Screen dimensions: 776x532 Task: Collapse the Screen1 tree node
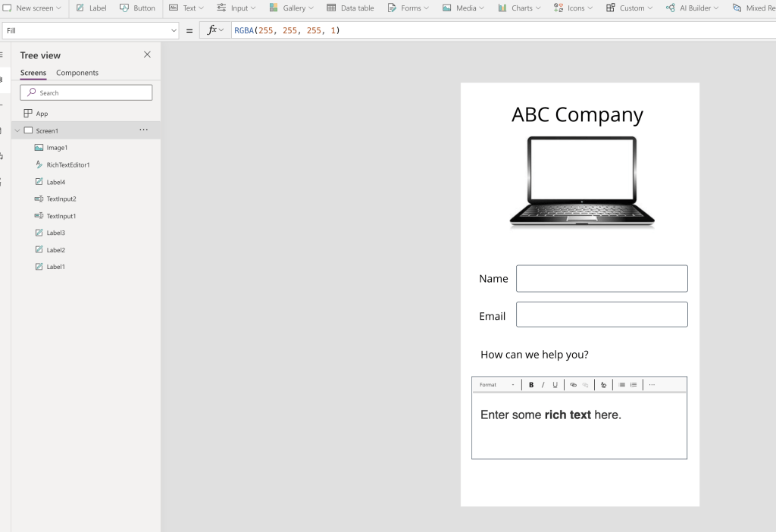[x=17, y=130]
